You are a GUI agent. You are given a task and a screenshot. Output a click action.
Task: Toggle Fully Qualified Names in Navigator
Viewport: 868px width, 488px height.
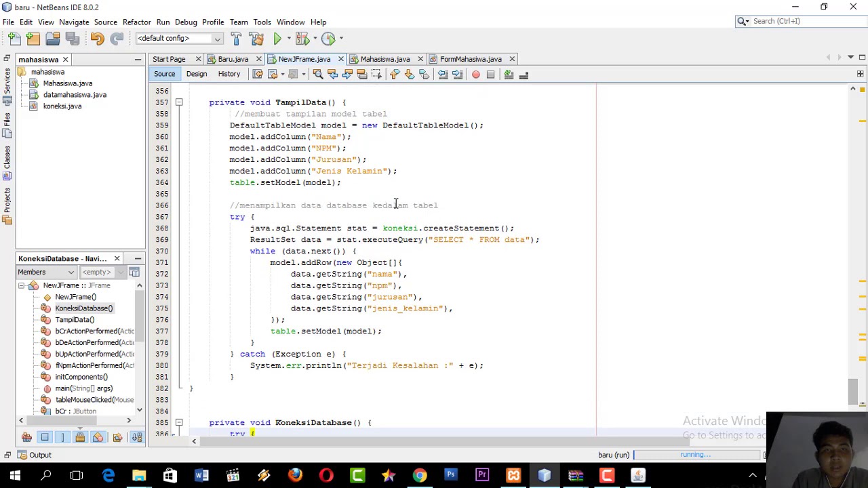[x=118, y=437]
